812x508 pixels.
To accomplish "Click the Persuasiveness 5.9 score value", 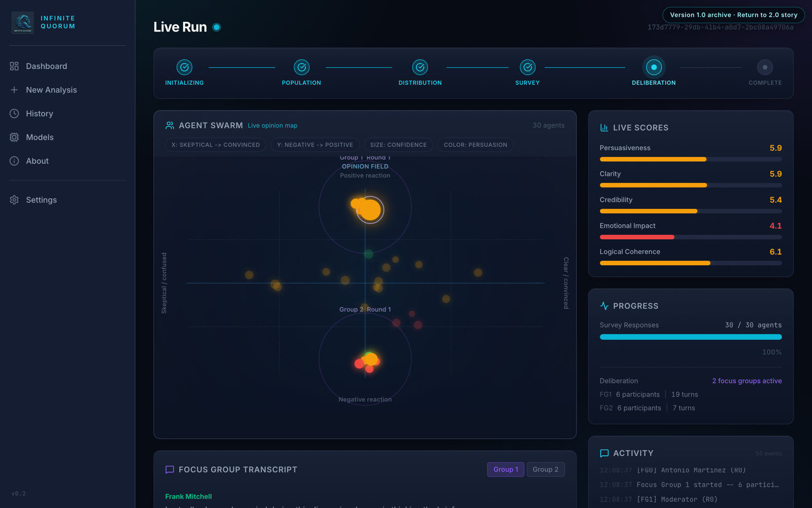I will point(775,148).
